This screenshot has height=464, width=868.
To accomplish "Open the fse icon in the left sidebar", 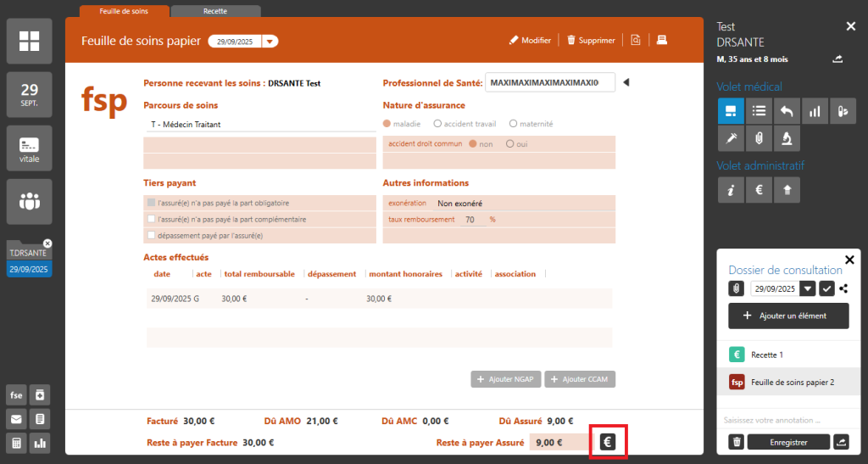I will (16, 394).
